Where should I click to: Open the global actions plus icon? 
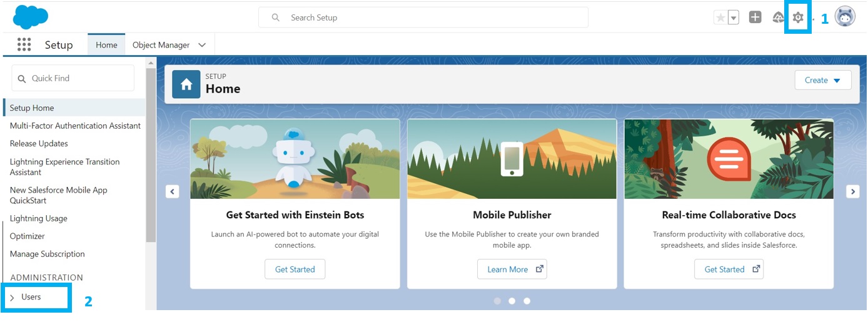[755, 18]
